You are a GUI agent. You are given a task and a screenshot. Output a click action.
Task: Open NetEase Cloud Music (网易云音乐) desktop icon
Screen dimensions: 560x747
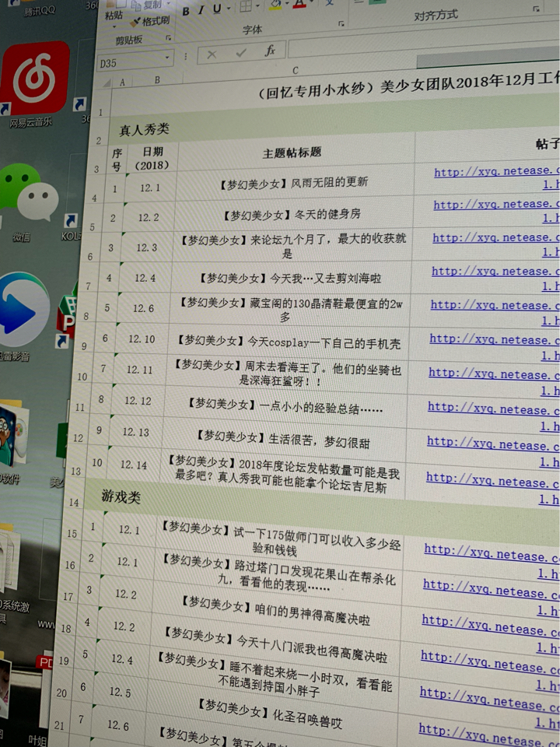(34, 79)
